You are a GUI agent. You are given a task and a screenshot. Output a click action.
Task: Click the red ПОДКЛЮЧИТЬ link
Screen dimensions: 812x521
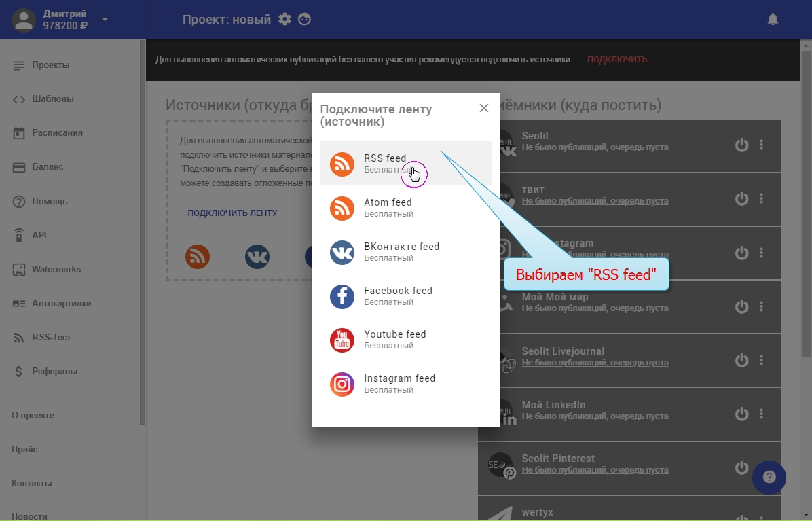pos(617,60)
